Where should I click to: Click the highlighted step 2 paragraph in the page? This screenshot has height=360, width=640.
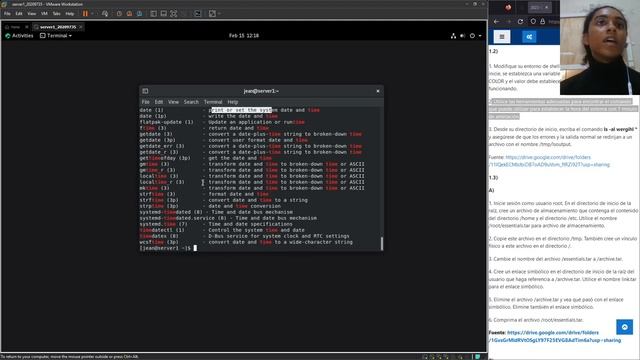(x=563, y=109)
